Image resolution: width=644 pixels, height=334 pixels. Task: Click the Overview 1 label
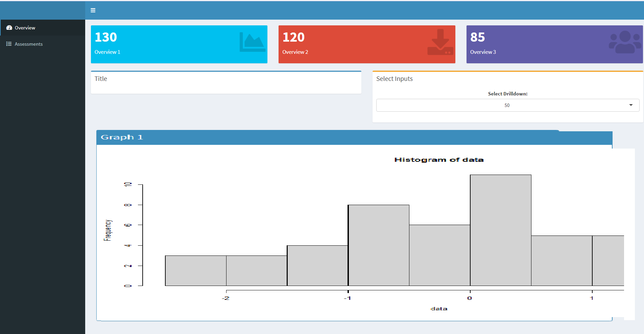tap(108, 52)
